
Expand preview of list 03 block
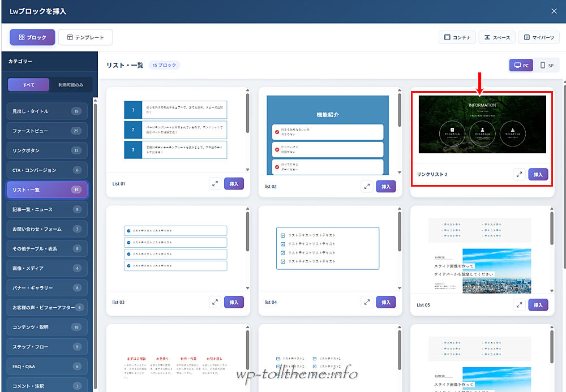pos(215,302)
